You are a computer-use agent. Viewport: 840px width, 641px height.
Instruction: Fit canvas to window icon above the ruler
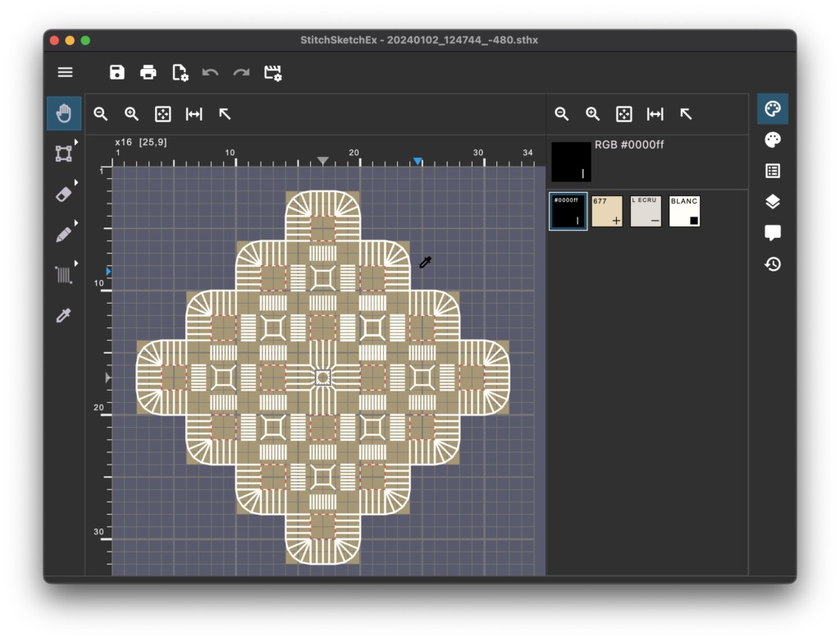click(x=162, y=114)
